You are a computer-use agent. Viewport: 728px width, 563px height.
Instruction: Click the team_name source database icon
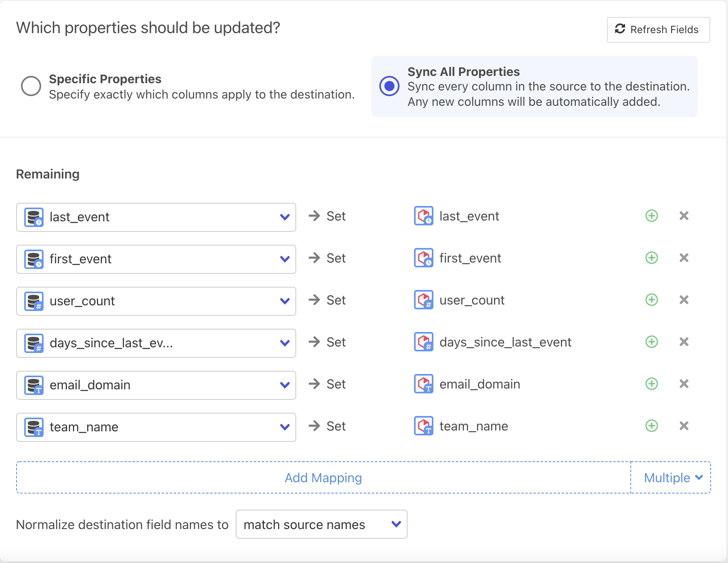coord(34,427)
